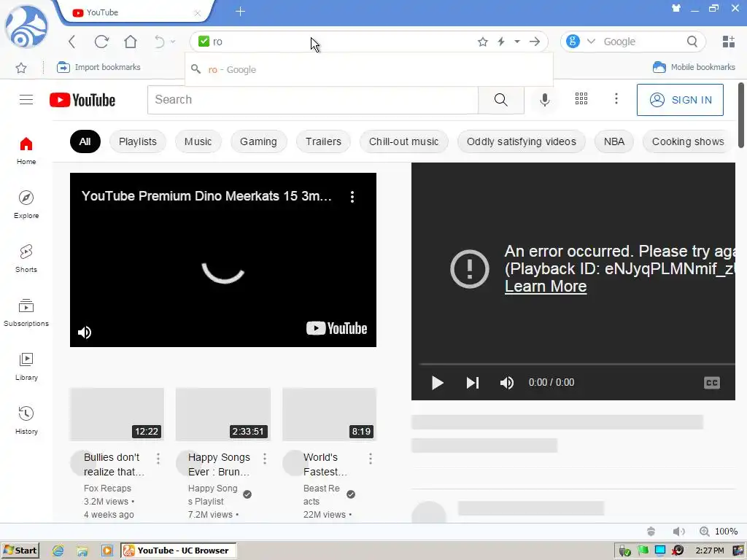Go back with the browser back arrow
Screen dimensions: 747x560
(x=72, y=42)
